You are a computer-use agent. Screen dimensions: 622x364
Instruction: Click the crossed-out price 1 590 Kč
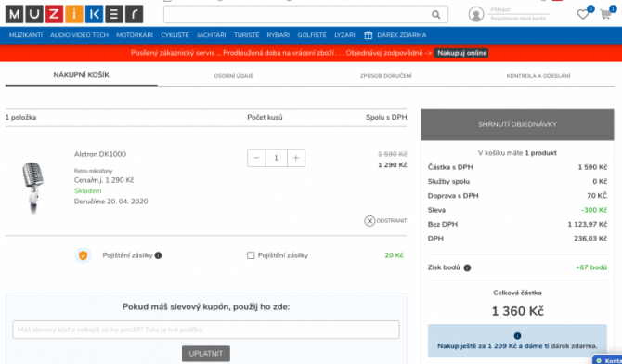[393, 154]
